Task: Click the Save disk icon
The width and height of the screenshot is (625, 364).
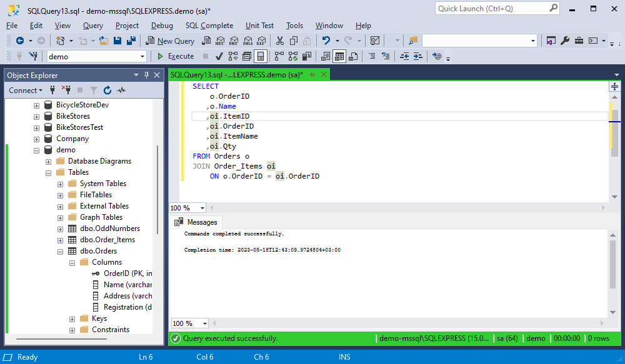Action: (x=117, y=41)
